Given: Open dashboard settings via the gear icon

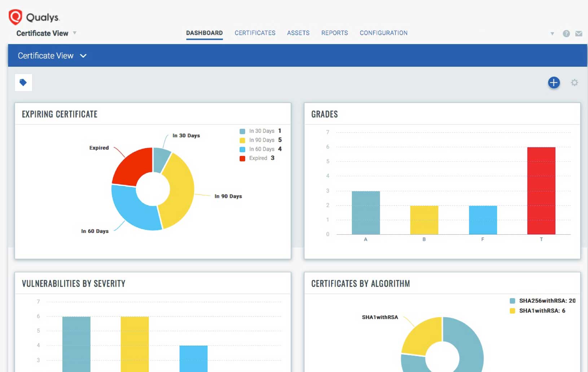Looking at the screenshot, I should coord(575,82).
